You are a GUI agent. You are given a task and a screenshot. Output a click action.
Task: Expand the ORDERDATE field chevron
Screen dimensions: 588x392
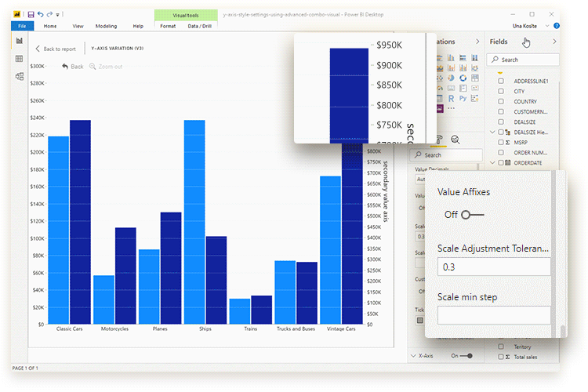[x=493, y=162]
